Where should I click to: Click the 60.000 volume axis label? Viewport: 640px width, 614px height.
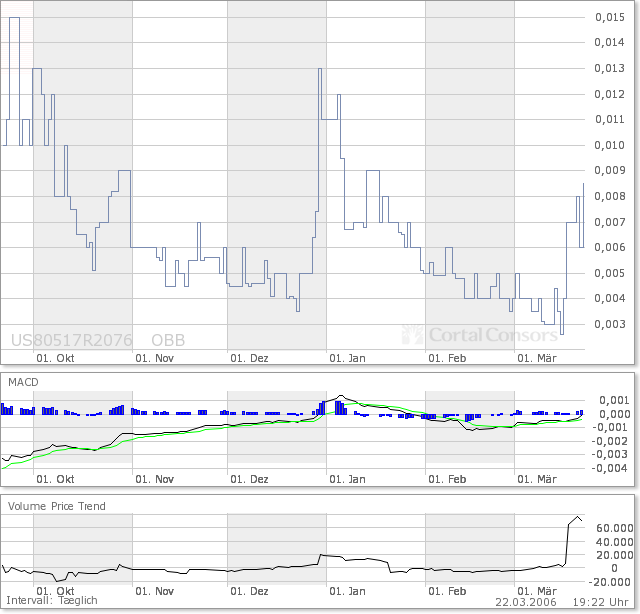[x=611, y=526]
